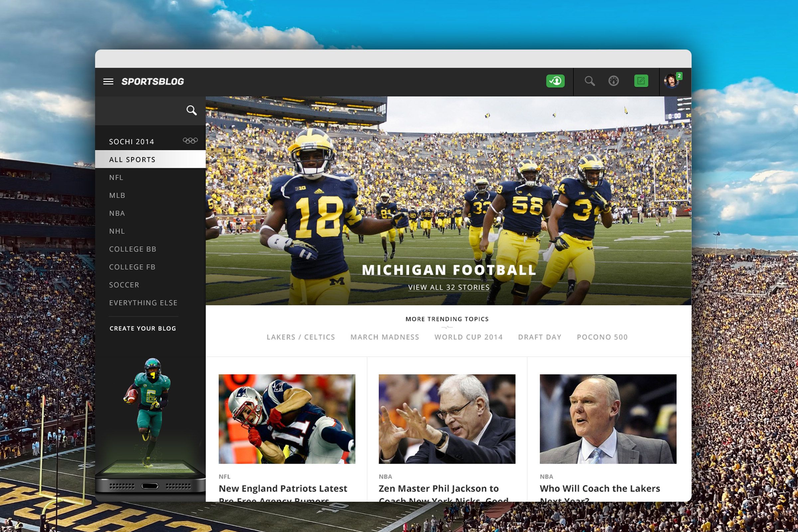Select ALL SPORTS in sidebar
Image resolution: width=798 pixels, height=532 pixels.
click(x=150, y=159)
